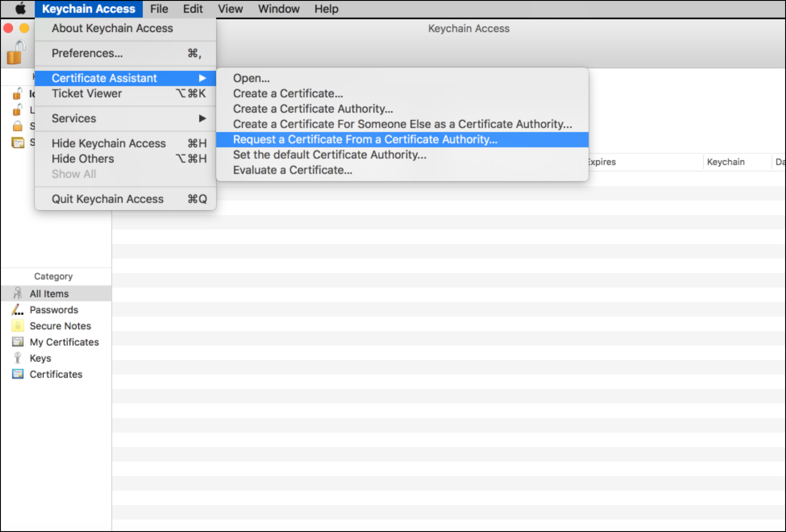Viewport: 786px width, 532px height.
Task: Expand the Services submenu
Action: tap(125, 118)
